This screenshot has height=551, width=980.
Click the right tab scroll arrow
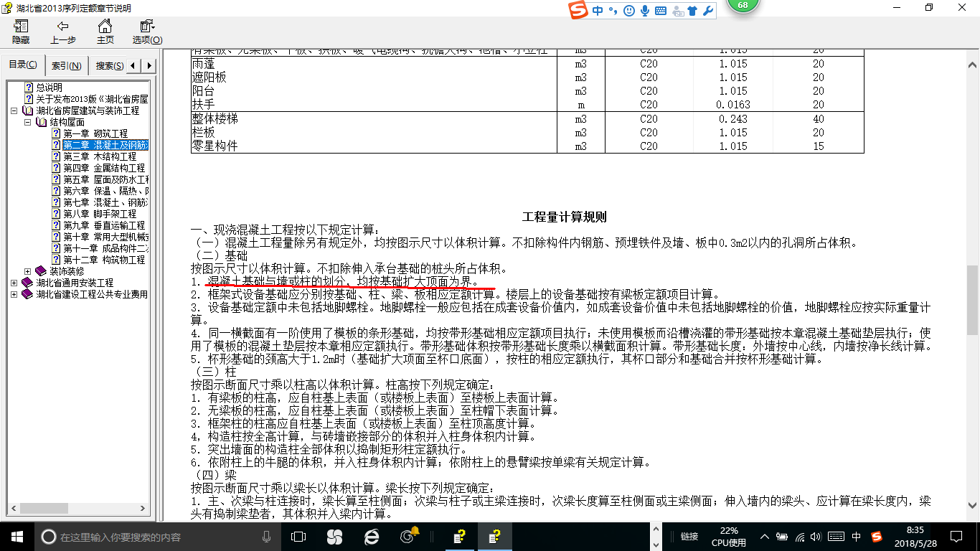click(149, 66)
